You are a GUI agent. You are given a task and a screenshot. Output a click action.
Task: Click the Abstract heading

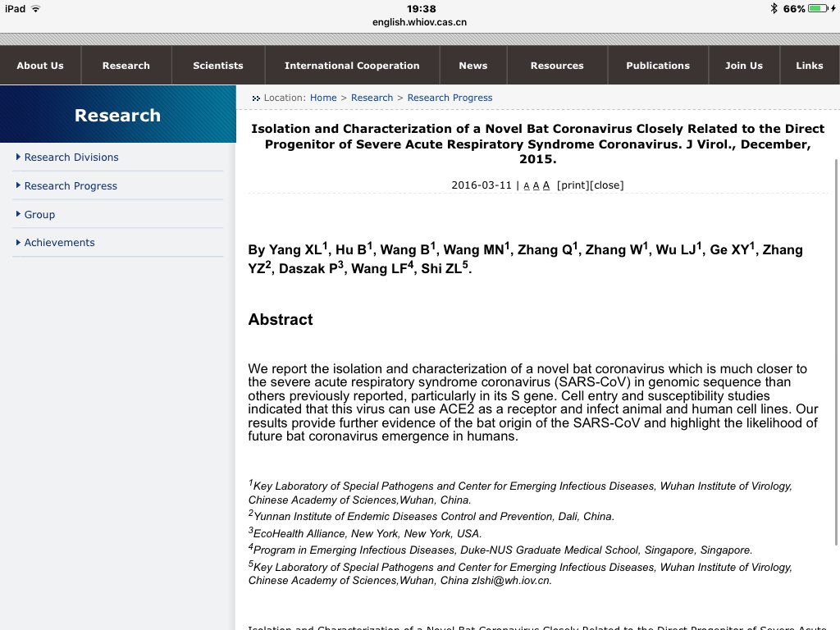281,319
